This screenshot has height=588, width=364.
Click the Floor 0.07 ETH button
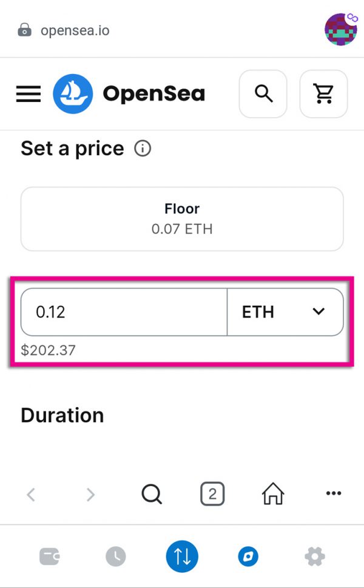click(182, 218)
